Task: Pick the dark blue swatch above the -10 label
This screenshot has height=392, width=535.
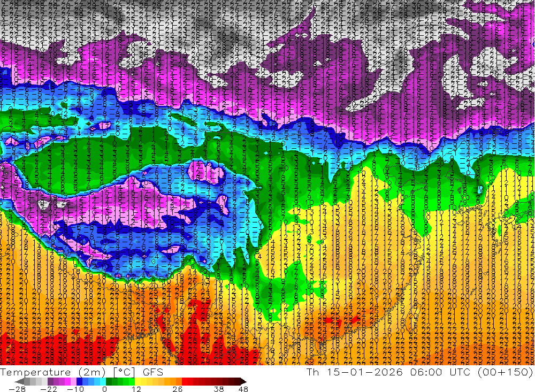Action: pos(80,381)
